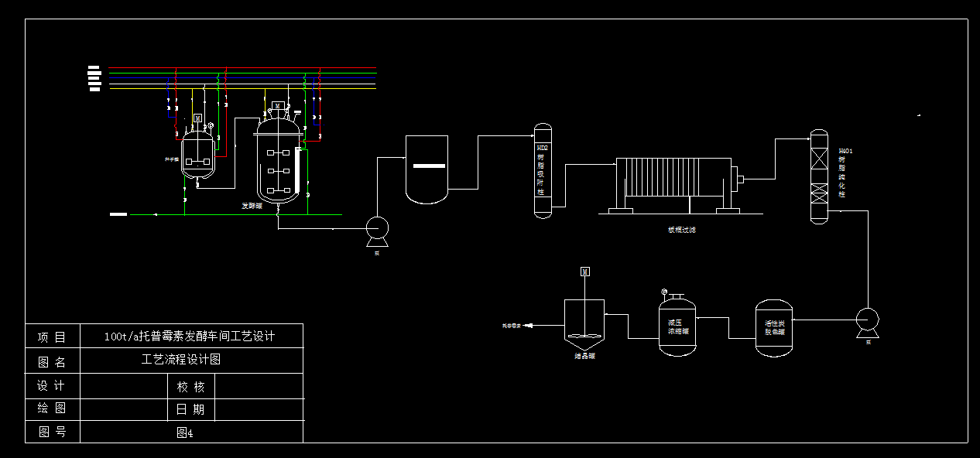Screen dimensions: 980x458
Task: Click the 板框过滤 label under the filter
Action: pyautogui.click(x=682, y=230)
